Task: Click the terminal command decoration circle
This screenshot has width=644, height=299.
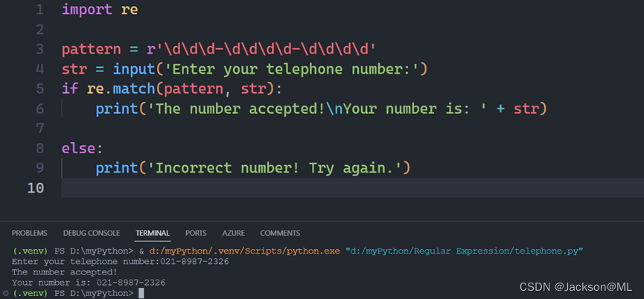Action: pos(5,294)
